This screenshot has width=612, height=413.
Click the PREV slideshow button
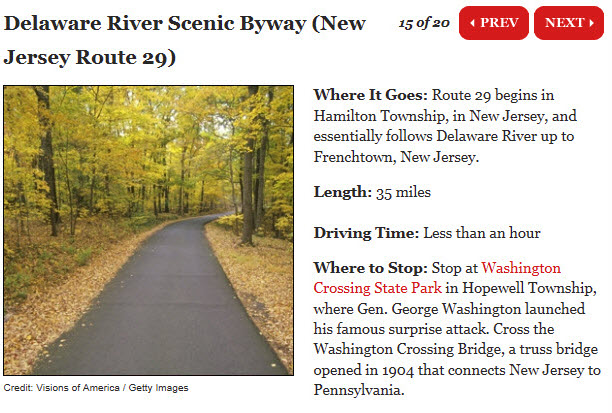click(493, 23)
